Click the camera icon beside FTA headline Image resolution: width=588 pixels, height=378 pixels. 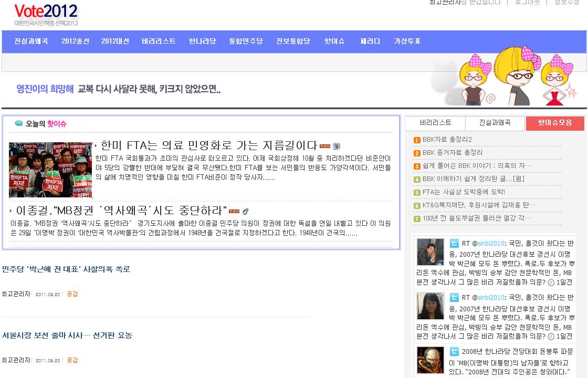[x=337, y=146]
